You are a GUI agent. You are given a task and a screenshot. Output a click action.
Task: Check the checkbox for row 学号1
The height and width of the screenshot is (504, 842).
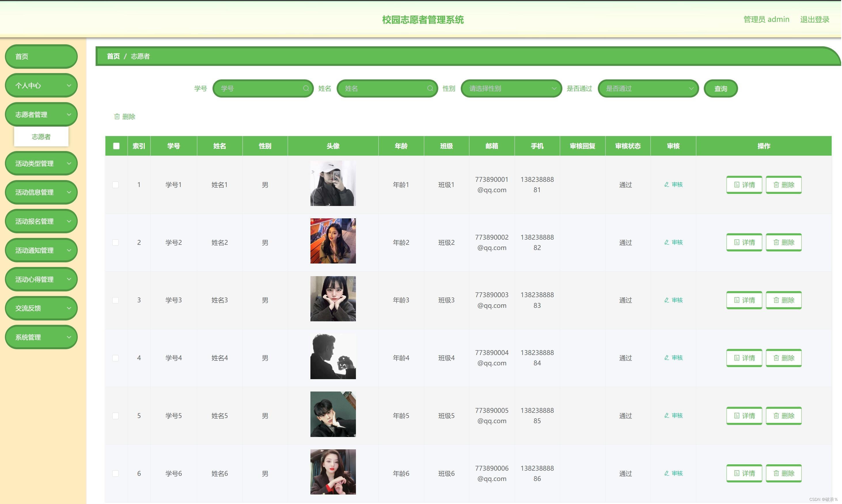(115, 185)
